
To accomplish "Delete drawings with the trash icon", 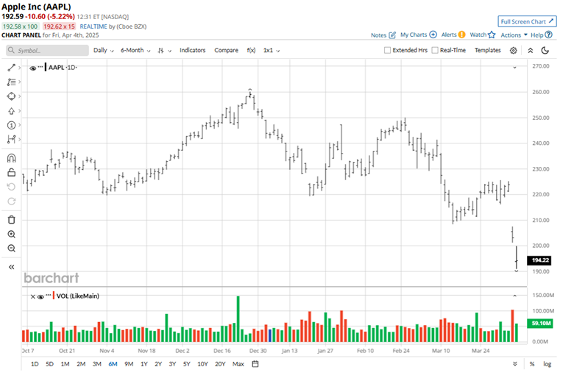I will (x=11, y=220).
